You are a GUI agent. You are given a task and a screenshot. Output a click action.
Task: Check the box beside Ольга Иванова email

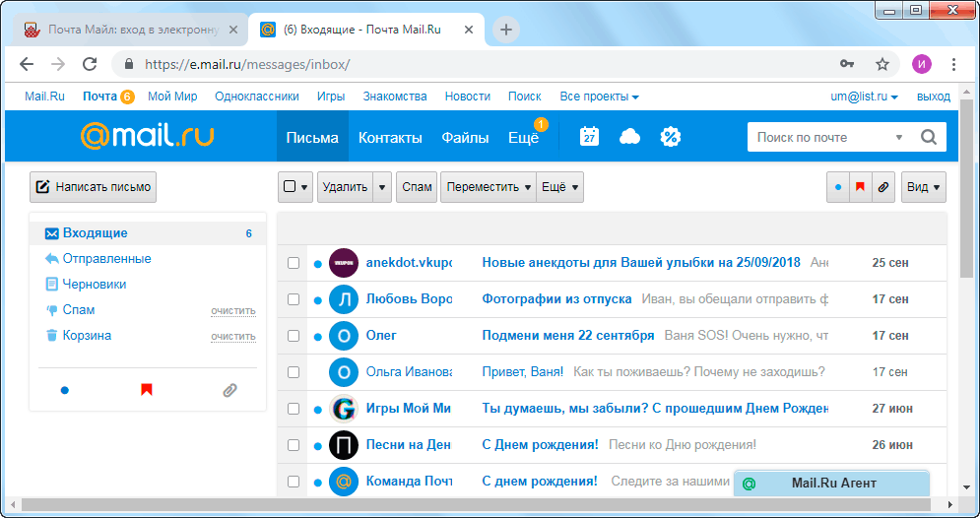click(x=293, y=372)
